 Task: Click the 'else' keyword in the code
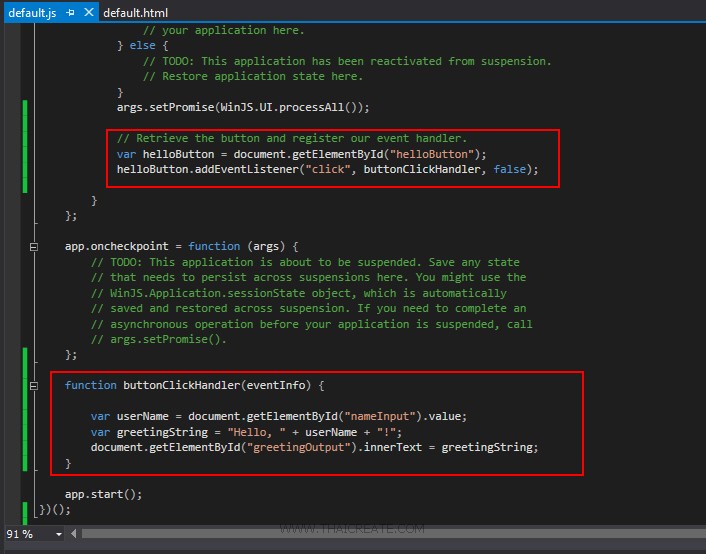click(141, 45)
